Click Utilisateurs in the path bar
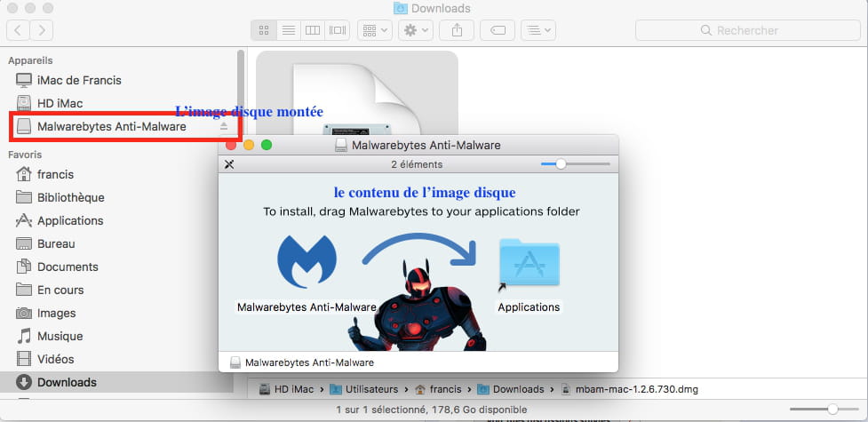Screen dimensions: 868x422 (364, 389)
